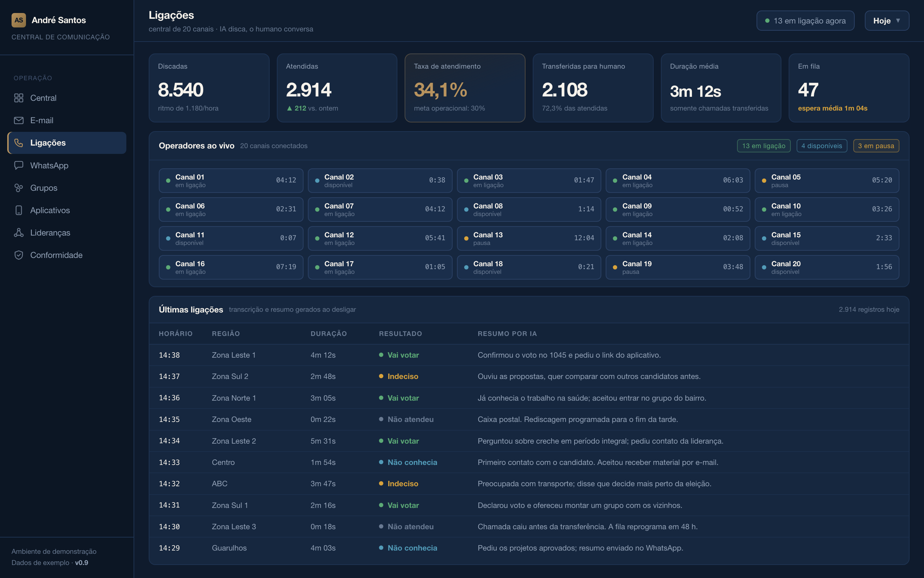This screenshot has height=578, width=924.
Task: Select the Canal 19 pausa tile
Action: 678,267
